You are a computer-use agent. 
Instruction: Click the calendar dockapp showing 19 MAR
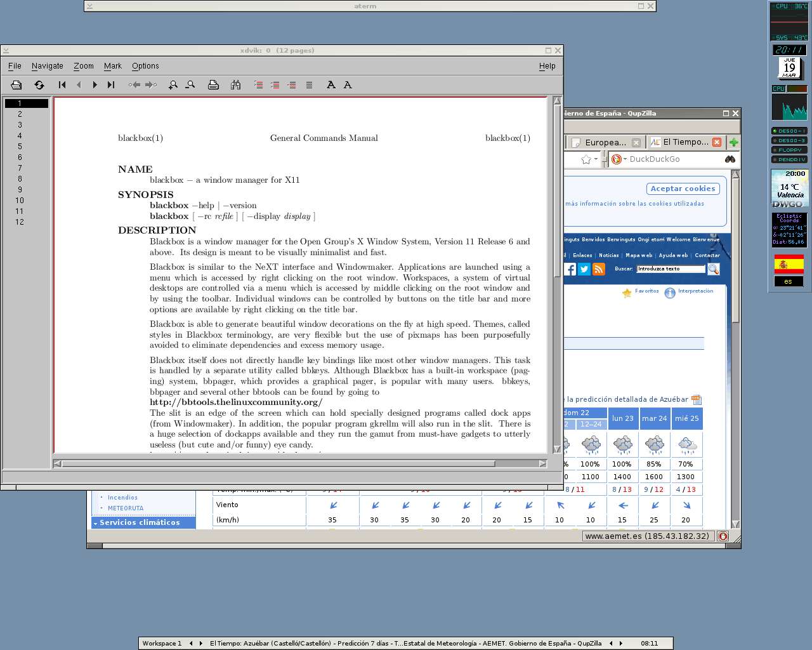789,68
